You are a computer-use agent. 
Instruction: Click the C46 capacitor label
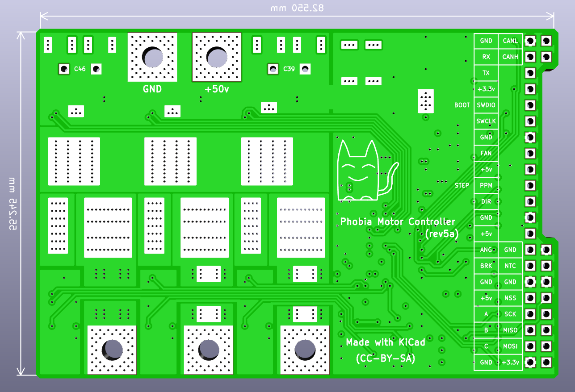tap(80, 69)
